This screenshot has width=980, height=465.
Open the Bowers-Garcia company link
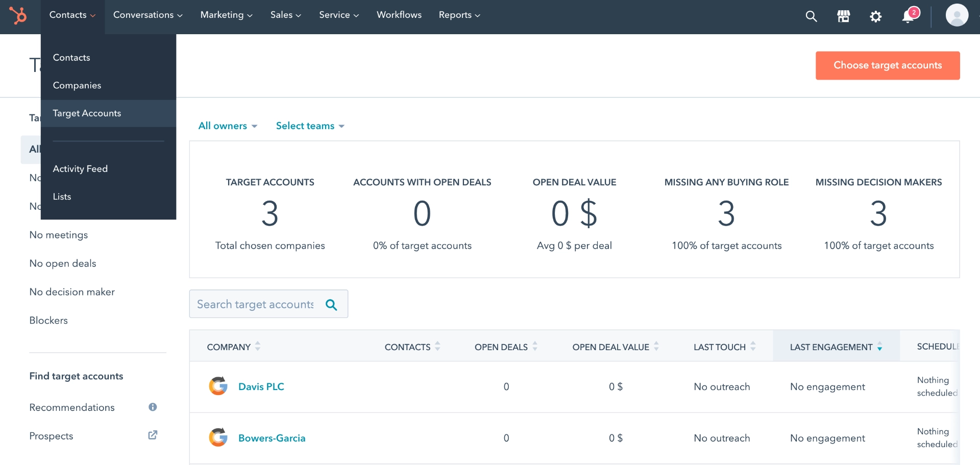(272, 437)
